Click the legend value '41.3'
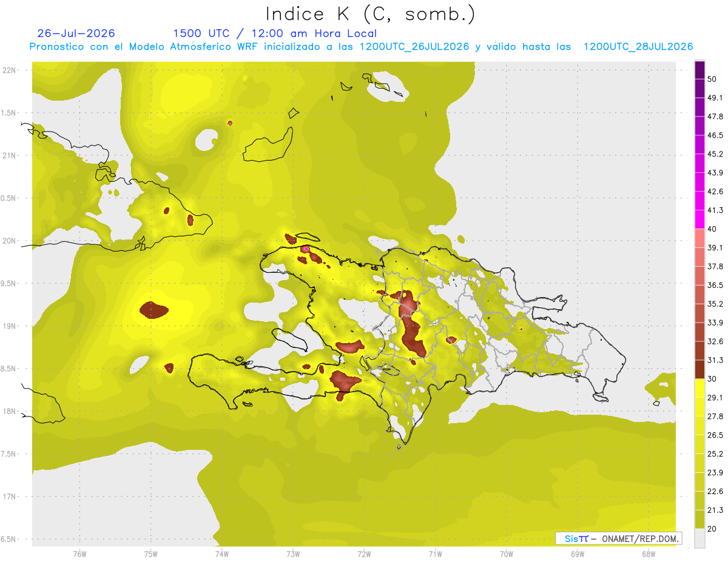The image size is (728, 562). (715, 210)
